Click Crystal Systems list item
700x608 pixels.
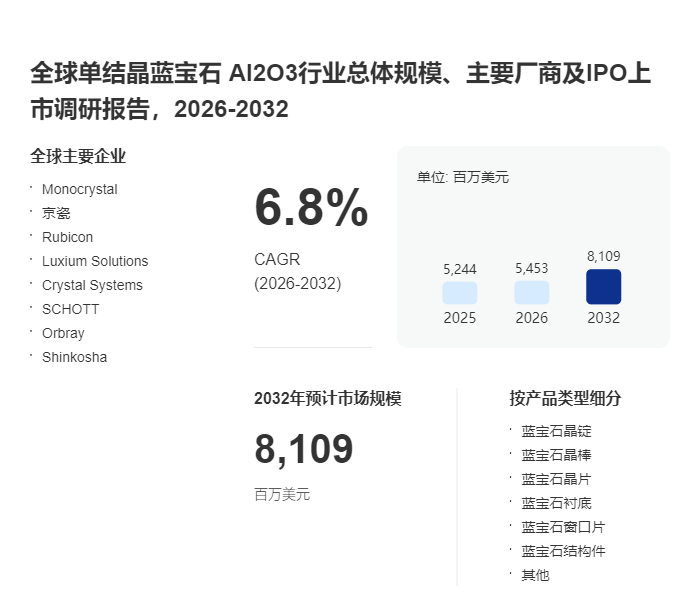click(92, 285)
